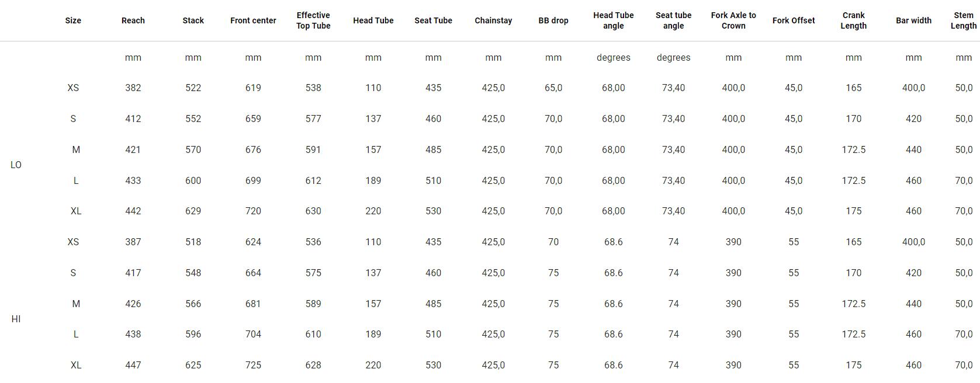Click the LO L head tube value 189
980x383 pixels.
coord(373,180)
